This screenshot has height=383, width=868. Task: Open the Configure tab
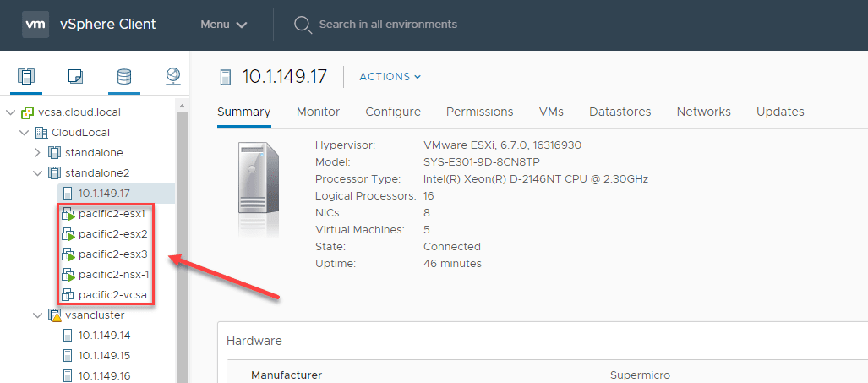click(x=393, y=112)
